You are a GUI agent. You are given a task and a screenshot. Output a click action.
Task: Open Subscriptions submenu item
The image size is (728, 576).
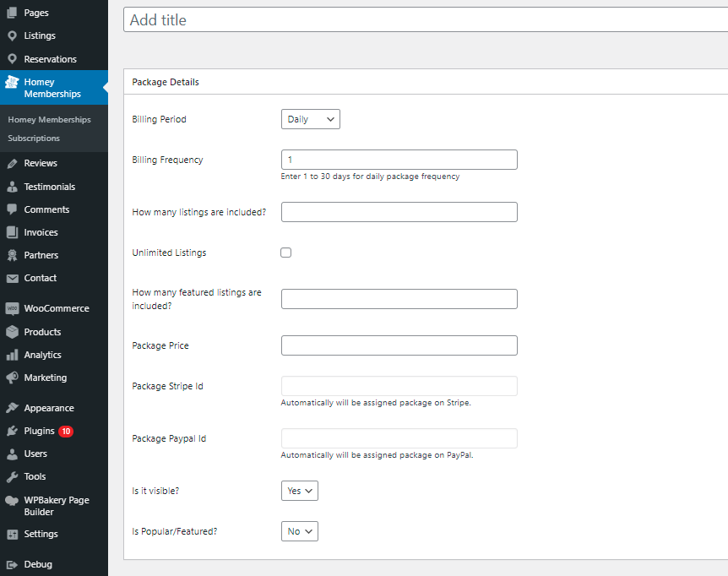34,139
